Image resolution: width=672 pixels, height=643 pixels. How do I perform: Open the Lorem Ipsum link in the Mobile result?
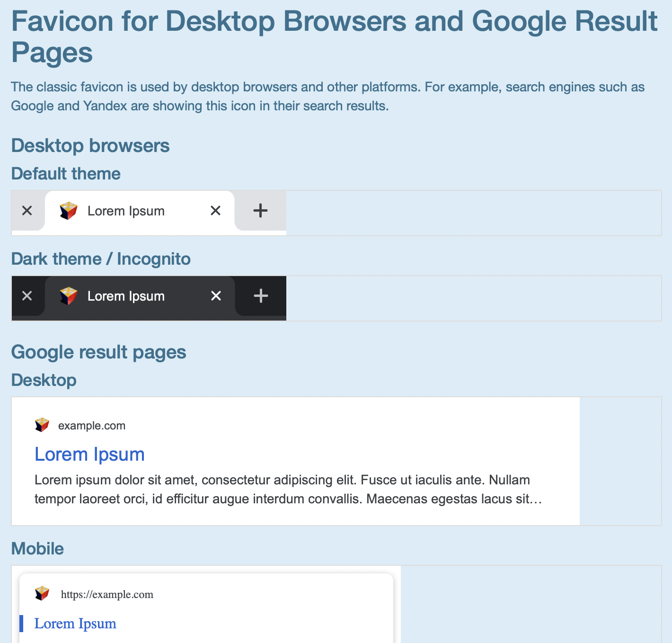pyautogui.click(x=75, y=623)
